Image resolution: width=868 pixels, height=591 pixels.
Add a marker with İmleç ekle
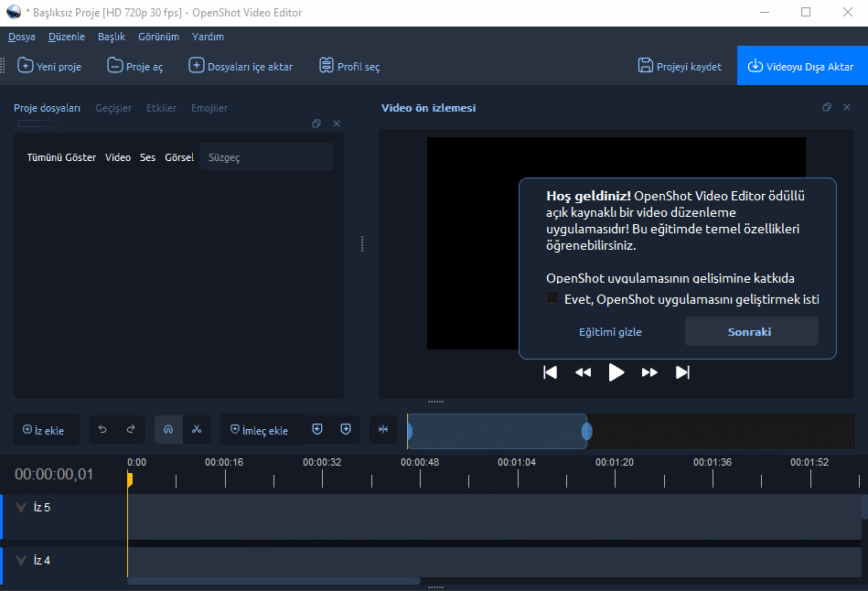260,430
